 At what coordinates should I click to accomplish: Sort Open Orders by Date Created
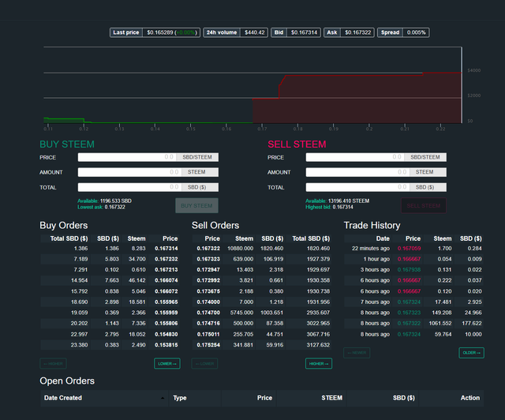(104, 398)
